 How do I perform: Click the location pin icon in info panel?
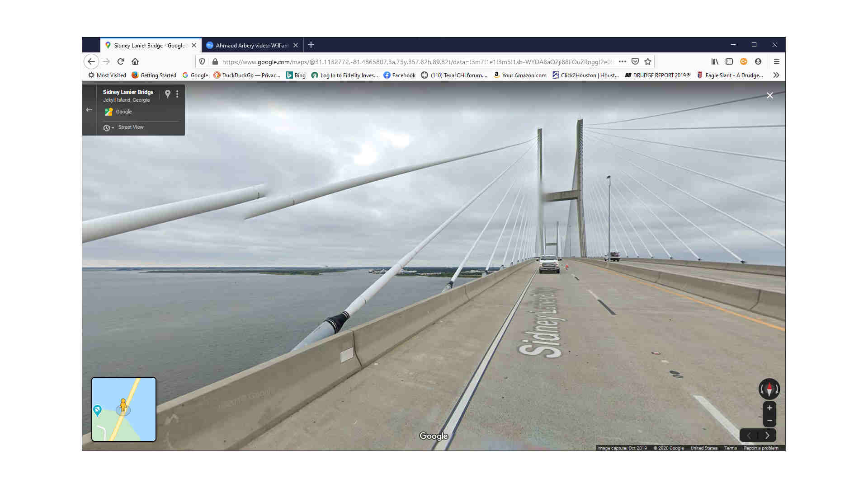click(167, 94)
